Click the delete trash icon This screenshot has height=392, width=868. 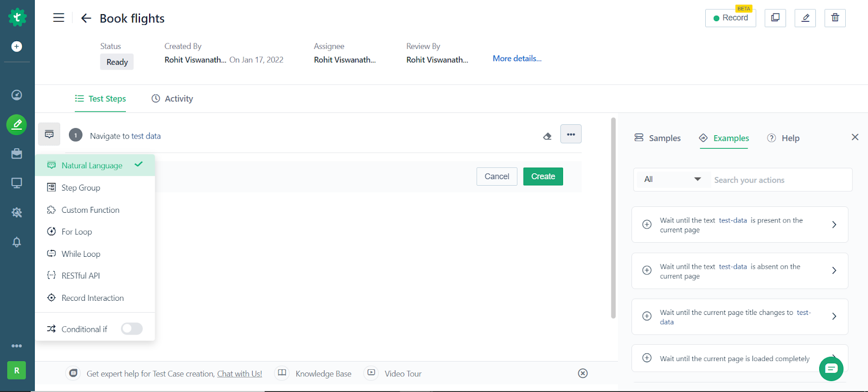pos(835,18)
